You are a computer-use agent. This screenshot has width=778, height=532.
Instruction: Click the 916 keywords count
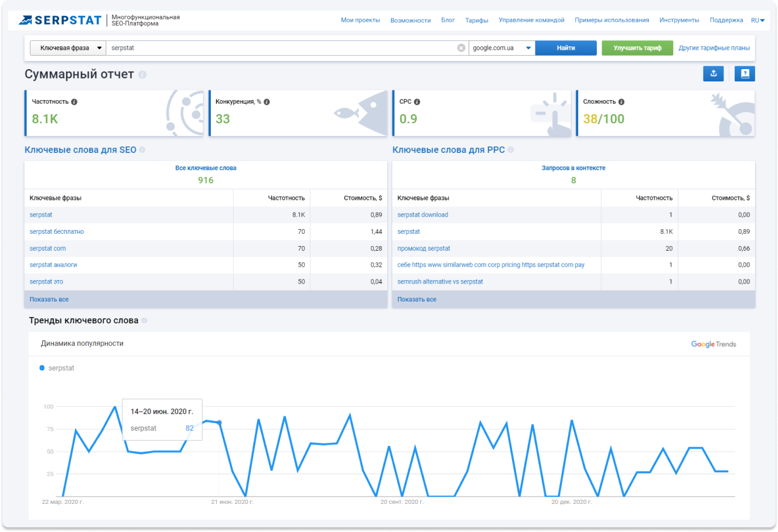[x=206, y=180]
